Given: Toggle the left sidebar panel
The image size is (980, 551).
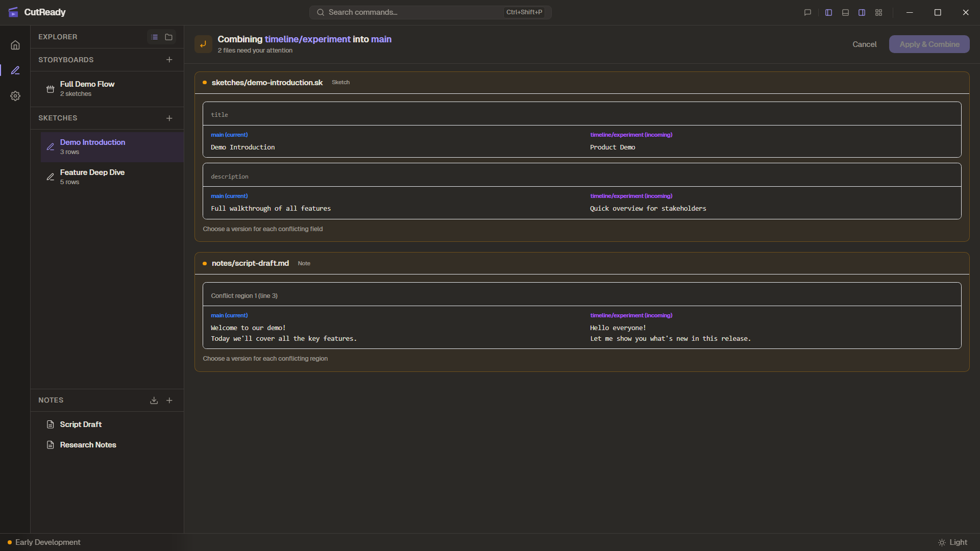Looking at the screenshot, I should pyautogui.click(x=828, y=12).
